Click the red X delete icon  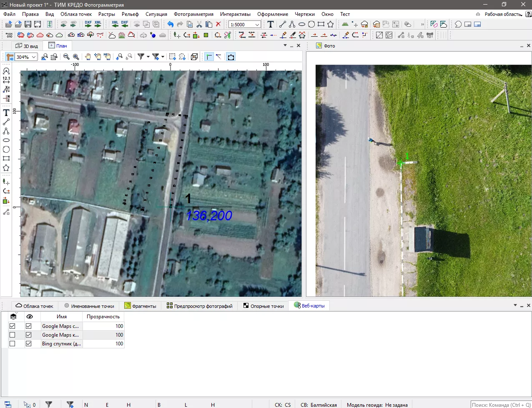point(218,25)
